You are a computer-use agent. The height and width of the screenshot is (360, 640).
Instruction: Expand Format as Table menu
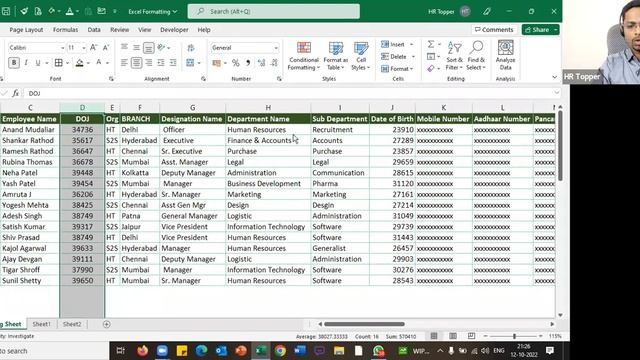coord(336,56)
